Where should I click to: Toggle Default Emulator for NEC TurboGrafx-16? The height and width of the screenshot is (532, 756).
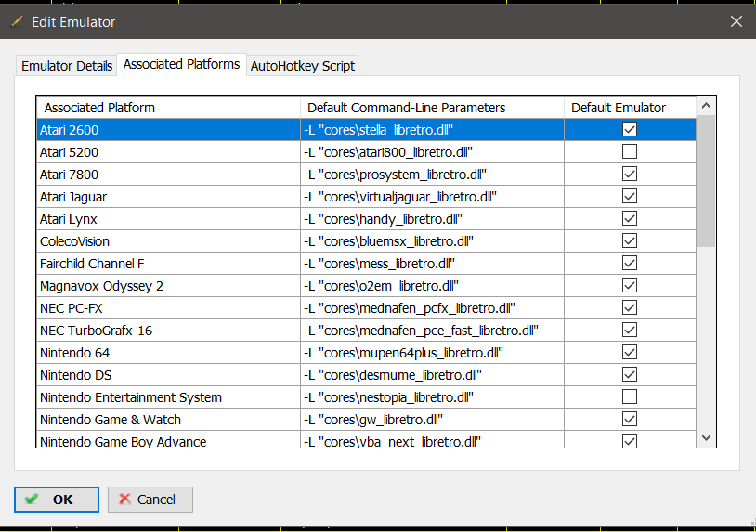(630, 331)
